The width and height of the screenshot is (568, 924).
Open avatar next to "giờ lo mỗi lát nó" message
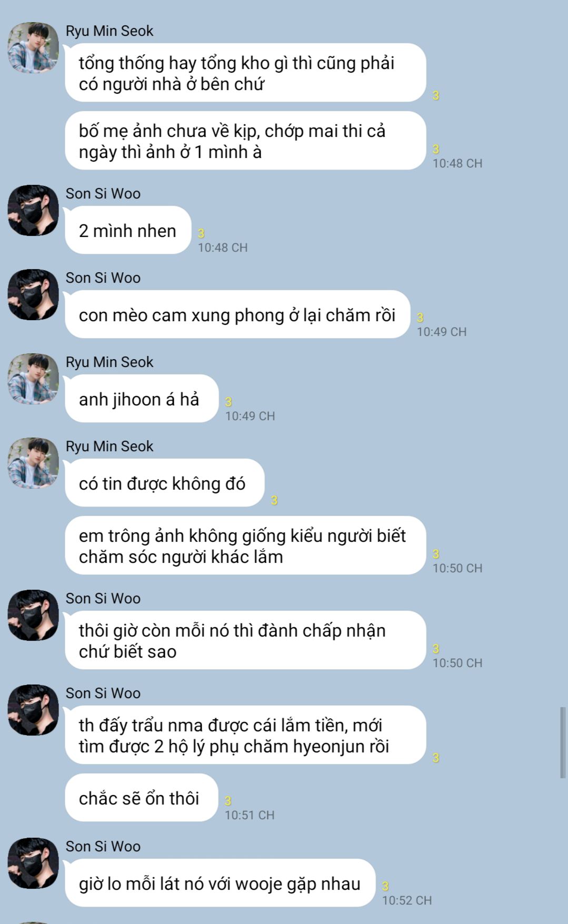[33, 863]
